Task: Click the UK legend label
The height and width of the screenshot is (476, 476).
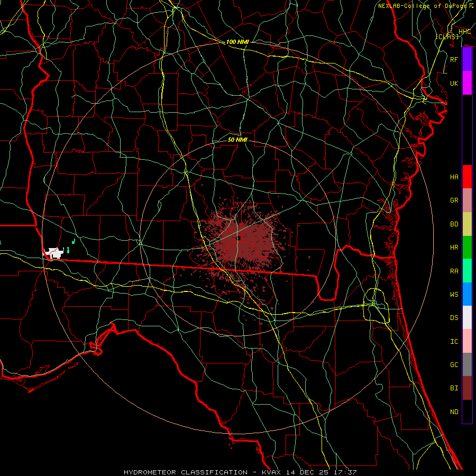Action: pos(454,83)
